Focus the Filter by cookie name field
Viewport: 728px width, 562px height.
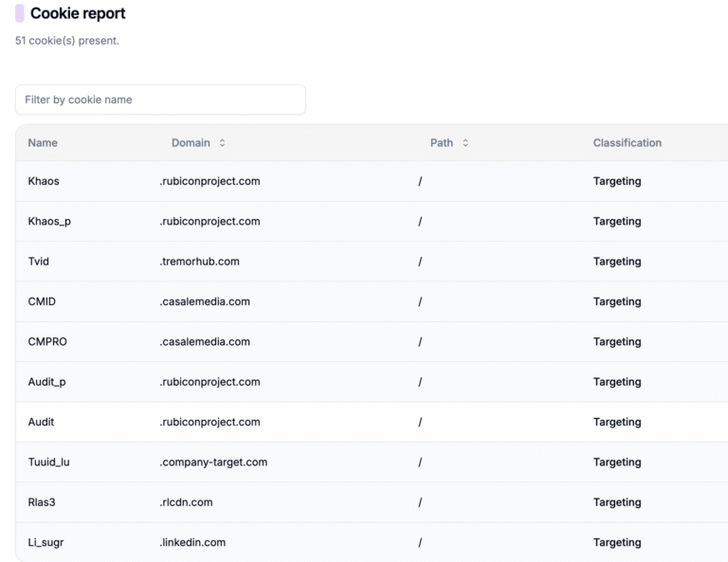pyautogui.click(x=160, y=100)
